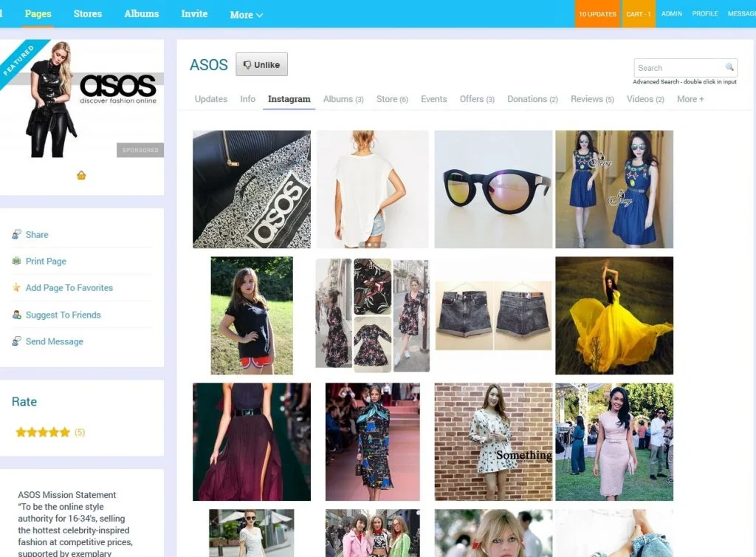The image size is (756, 557).
Task: Open the denim shorts photo
Action: (493, 315)
